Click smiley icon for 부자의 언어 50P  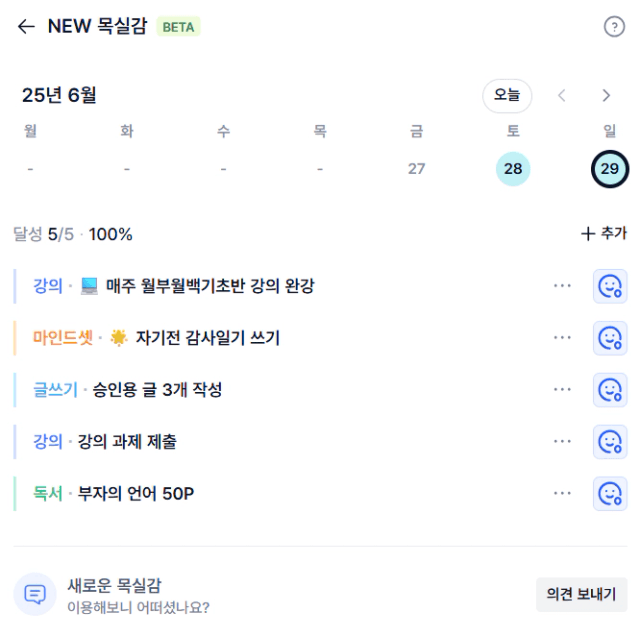pyautogui.click(x=610, y=493)
